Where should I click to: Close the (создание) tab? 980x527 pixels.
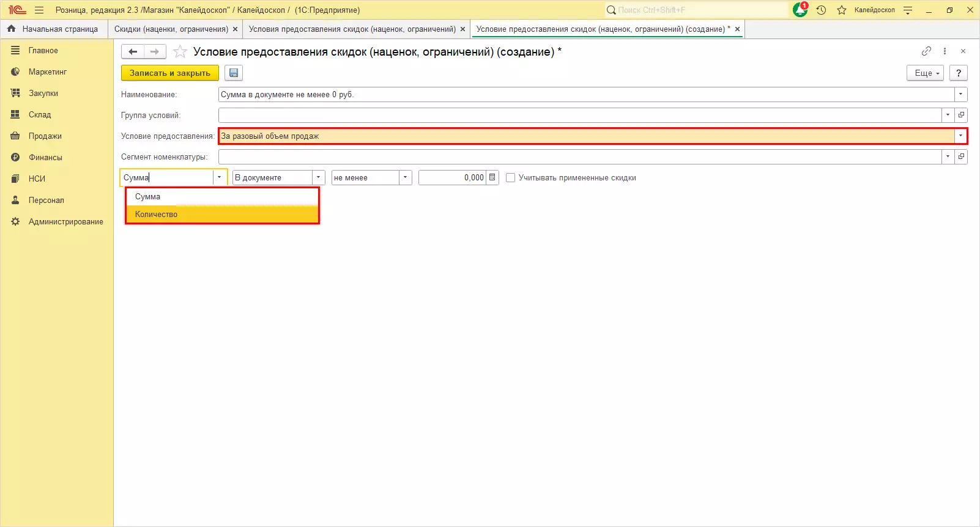pyautogui.click(x=737, y=29)
